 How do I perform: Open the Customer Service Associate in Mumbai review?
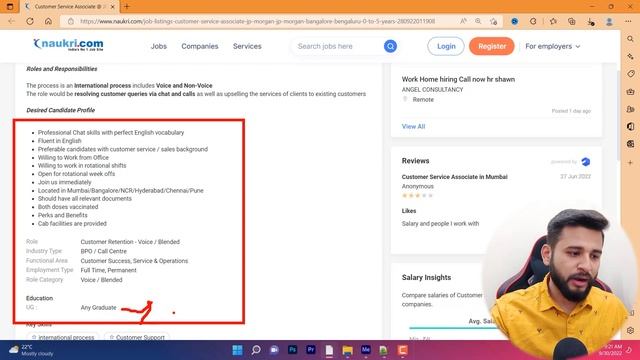pos(454,177)
